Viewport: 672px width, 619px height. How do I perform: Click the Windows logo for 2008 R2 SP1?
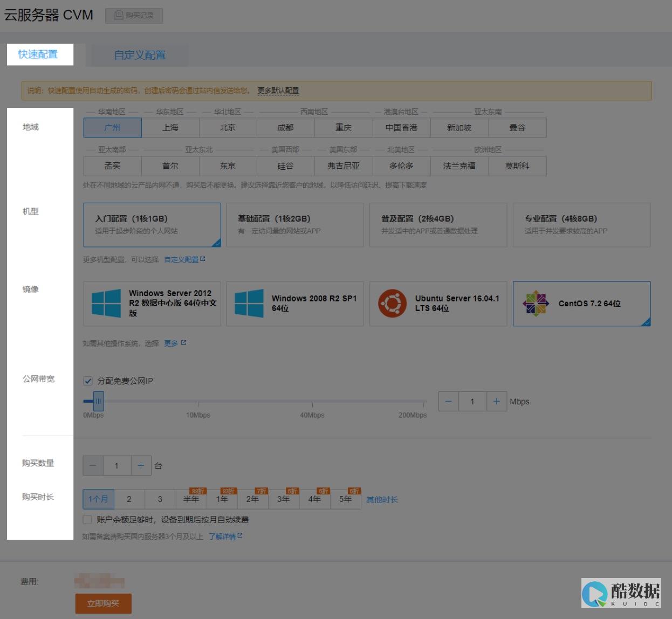[249, 303]
